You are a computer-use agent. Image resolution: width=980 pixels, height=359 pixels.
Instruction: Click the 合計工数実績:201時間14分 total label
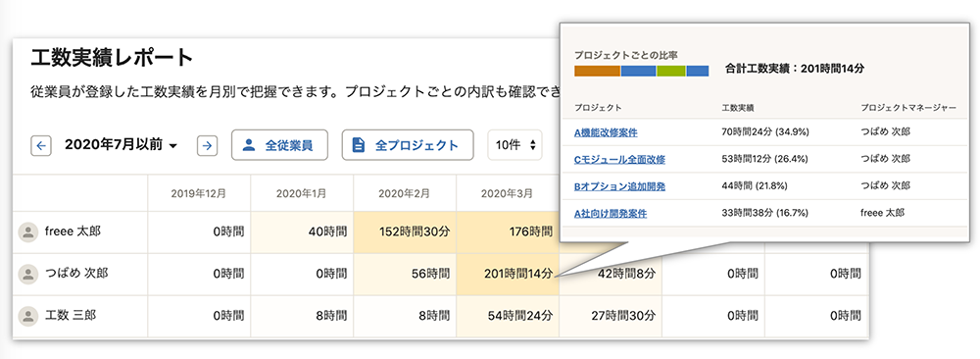pyautogui.click(x=795, y=69)
